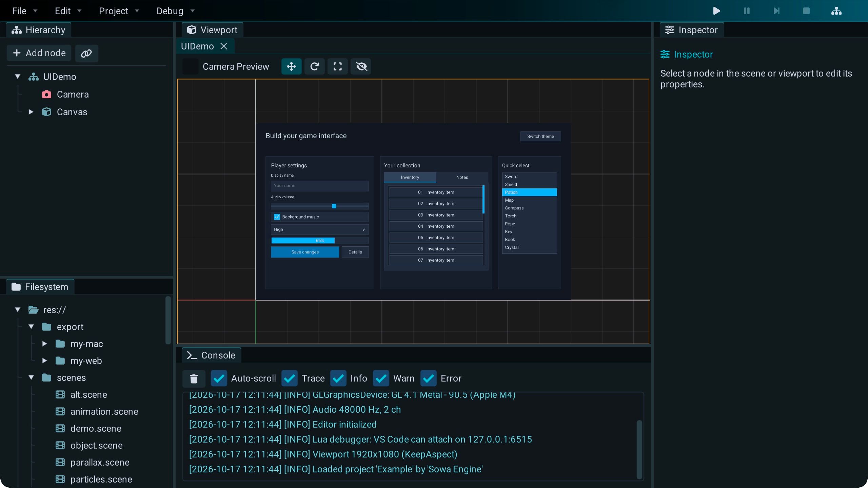
Task: Collapse the UIDemo tree node
Action: click(18, 77)
